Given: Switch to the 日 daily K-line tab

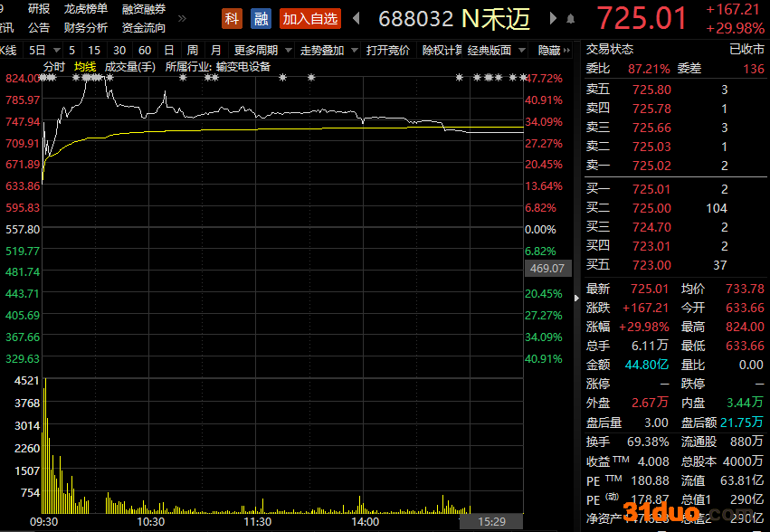Looking at the screenshot, I should coord(168,50).
